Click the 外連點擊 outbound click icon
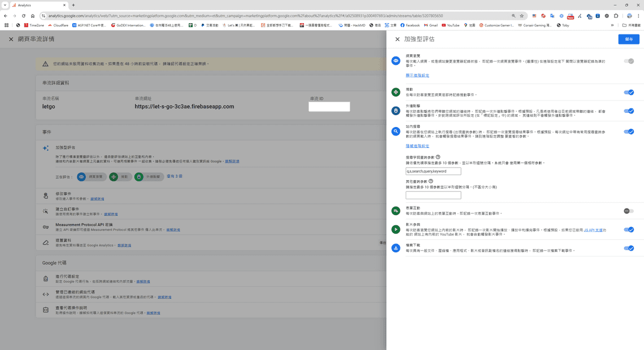 [395, 111]
